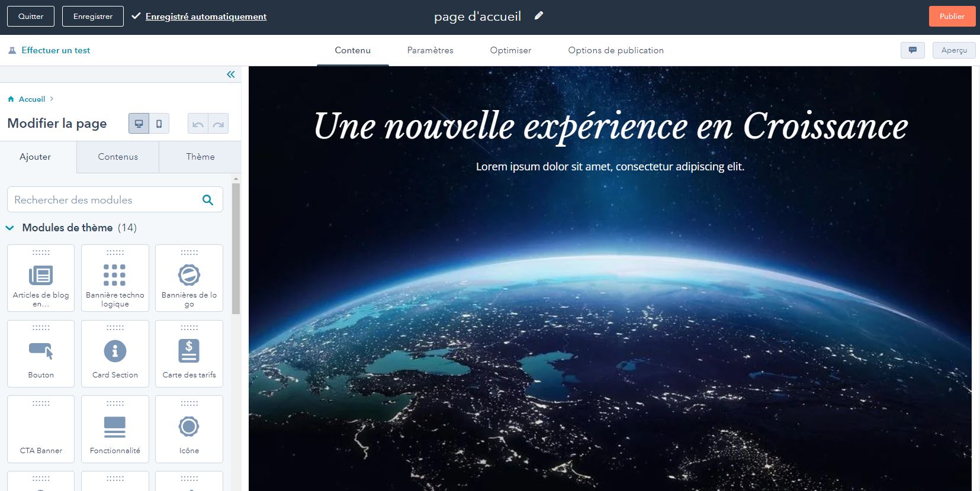Switch to mobile view
The width and height of the screenshot is (980, 491).
point(159,124)
